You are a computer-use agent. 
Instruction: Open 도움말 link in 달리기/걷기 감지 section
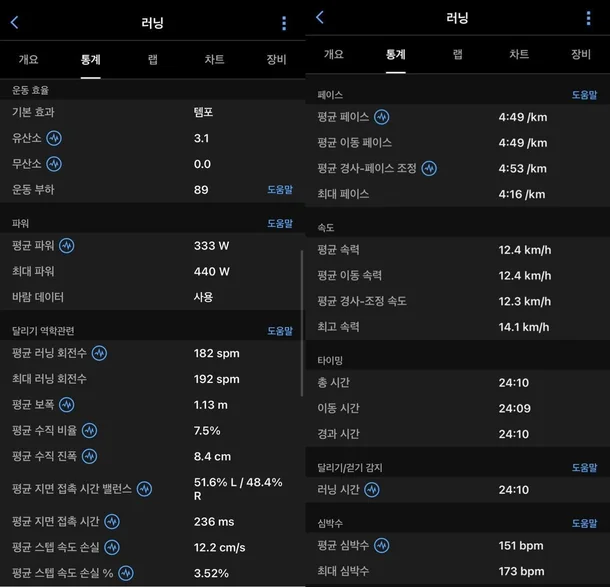pyautogui.click(x=584, y=468)
